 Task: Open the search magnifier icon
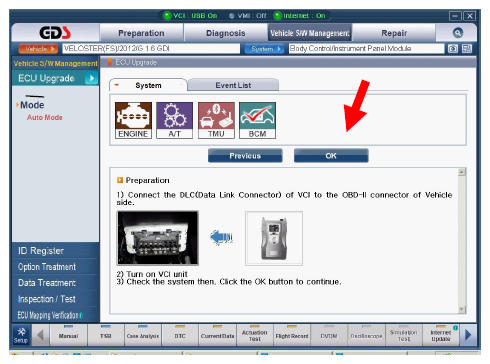458,33
